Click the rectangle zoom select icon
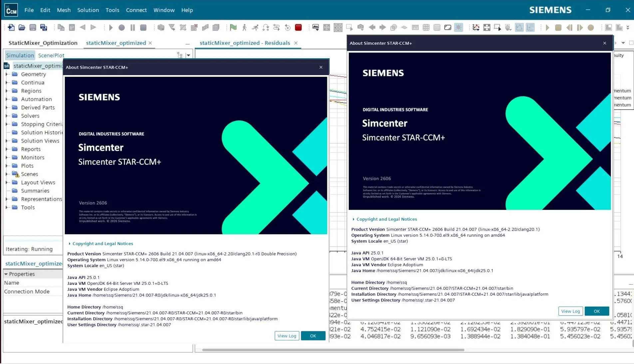634x364 pixels. pos(497,28)
